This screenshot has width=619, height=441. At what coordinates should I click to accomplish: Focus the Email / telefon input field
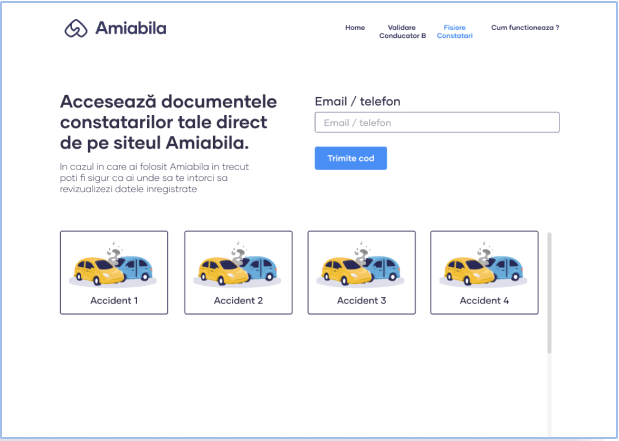(x=437, y=122)
